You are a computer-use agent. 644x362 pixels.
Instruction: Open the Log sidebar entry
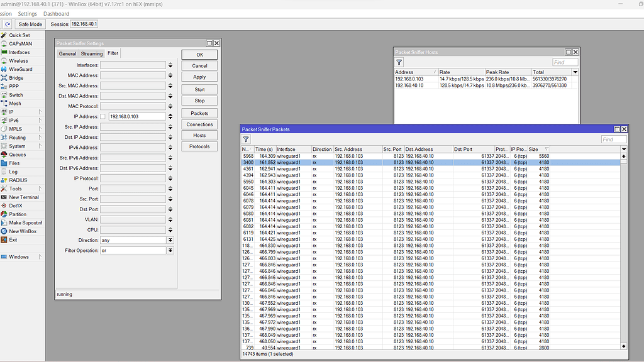click(x=13, y=172)
